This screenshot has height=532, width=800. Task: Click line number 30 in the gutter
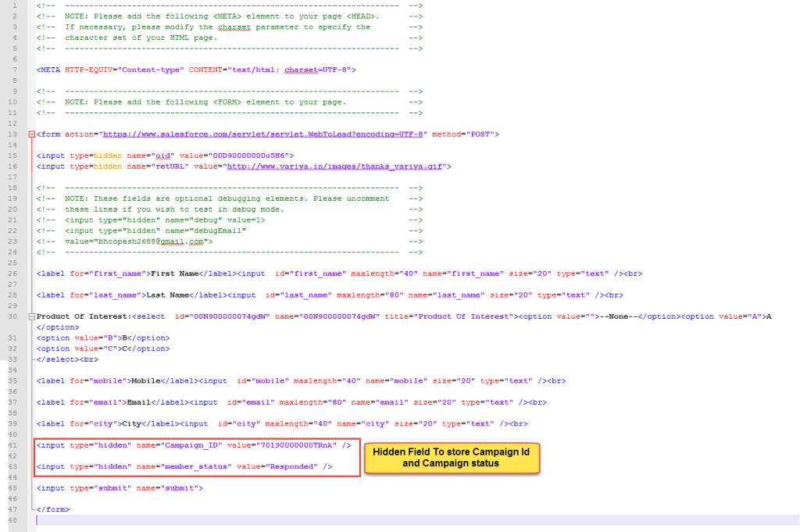pos(15,316)
